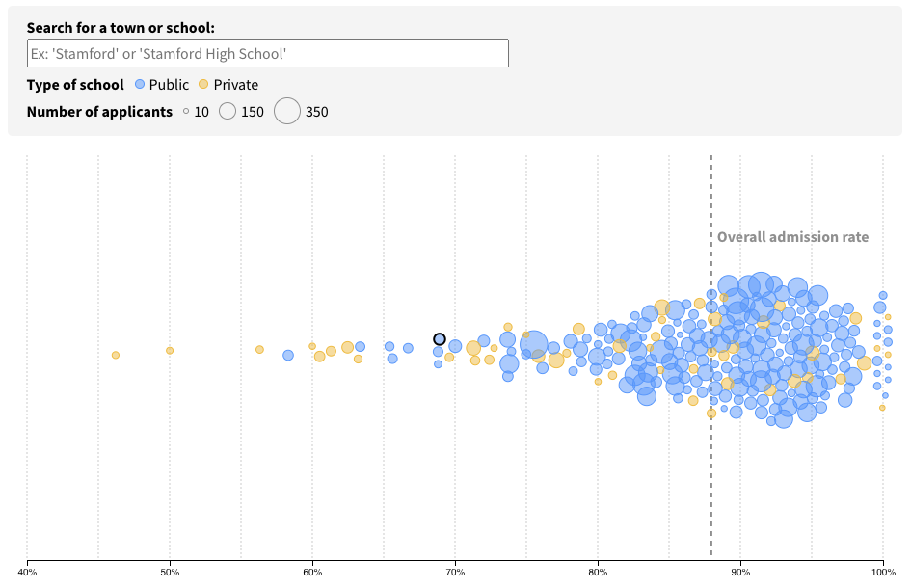Click the "Number of applicants" legend heading
911x588 pixels.
pos(99,112)
